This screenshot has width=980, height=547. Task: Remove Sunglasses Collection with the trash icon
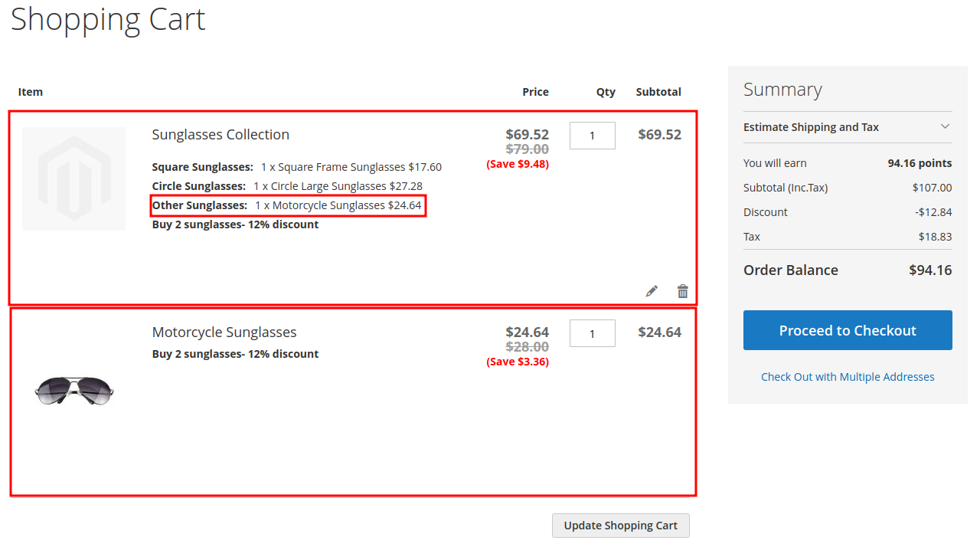[x=683, y=291]
